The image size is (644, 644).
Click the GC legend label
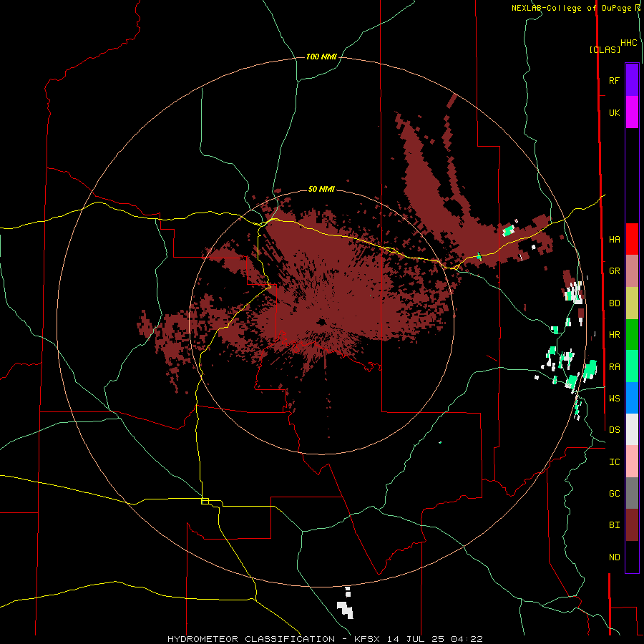click(x=614, y=494)
